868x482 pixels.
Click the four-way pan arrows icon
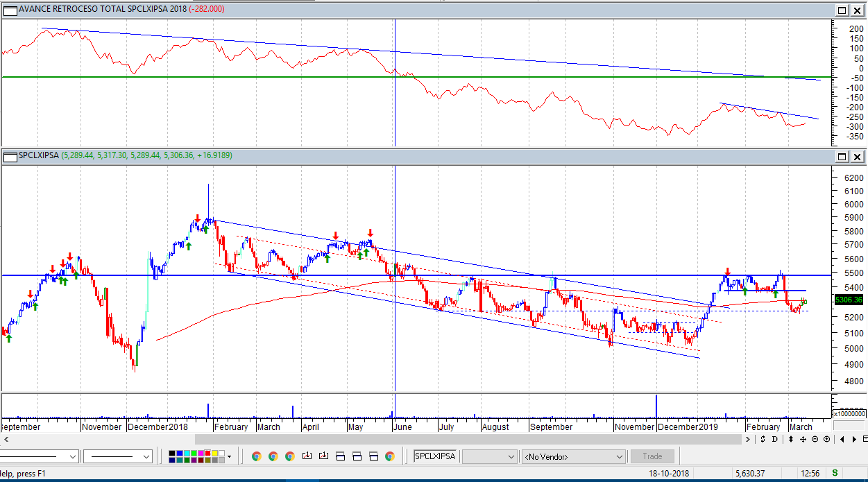coord(803,439)
